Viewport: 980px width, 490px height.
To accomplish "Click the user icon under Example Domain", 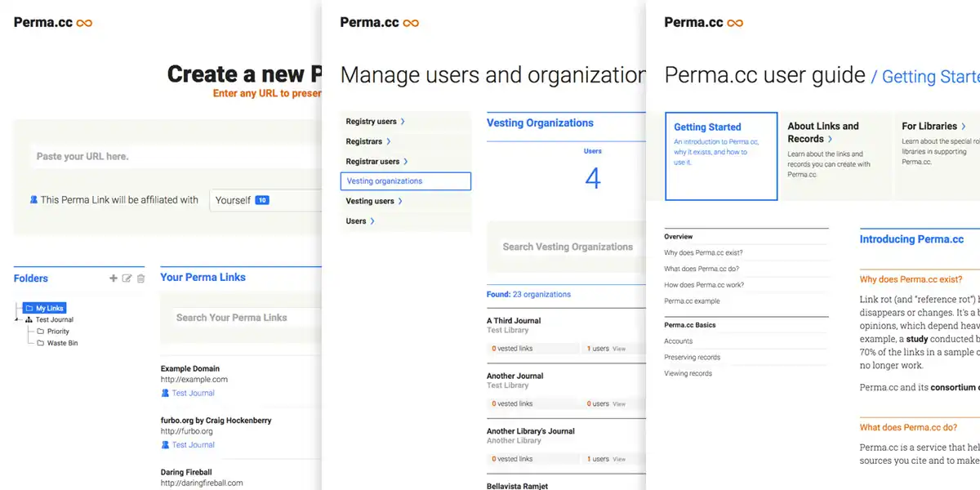I will (165, 393).
